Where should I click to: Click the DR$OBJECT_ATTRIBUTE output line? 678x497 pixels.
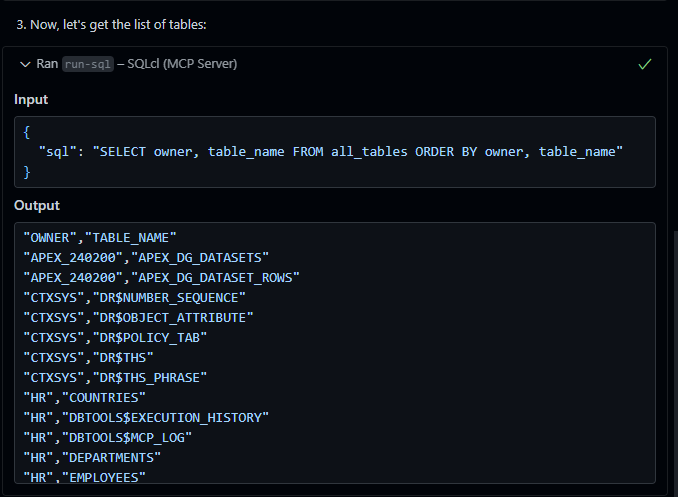138,317
